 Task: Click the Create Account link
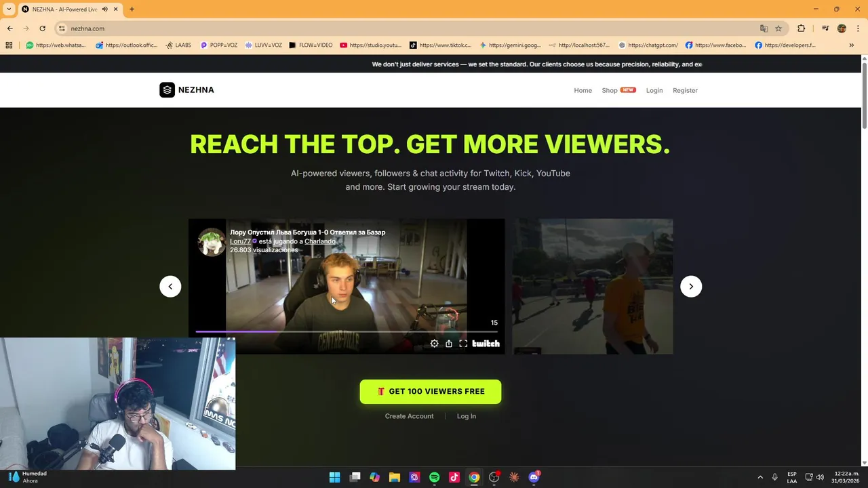(409, 416)
